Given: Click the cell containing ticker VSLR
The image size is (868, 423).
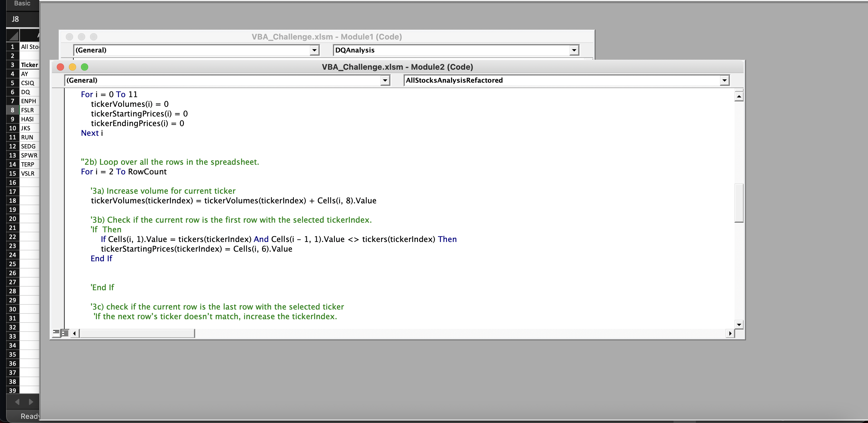Looking at the screenshot, I should [29, 173].
